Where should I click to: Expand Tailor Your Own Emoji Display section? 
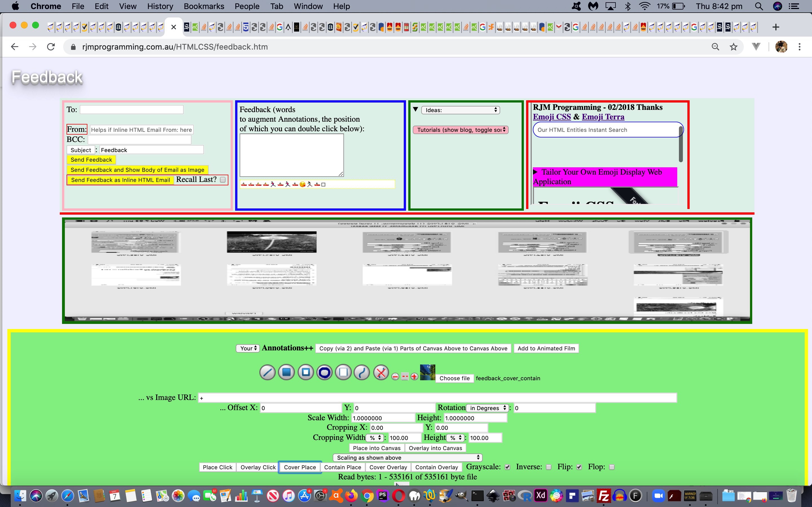[x=535, y=172]
